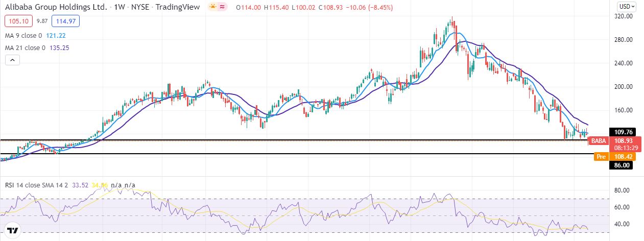
Task: Click the red sell price 105.10 button
Action: 19,21
